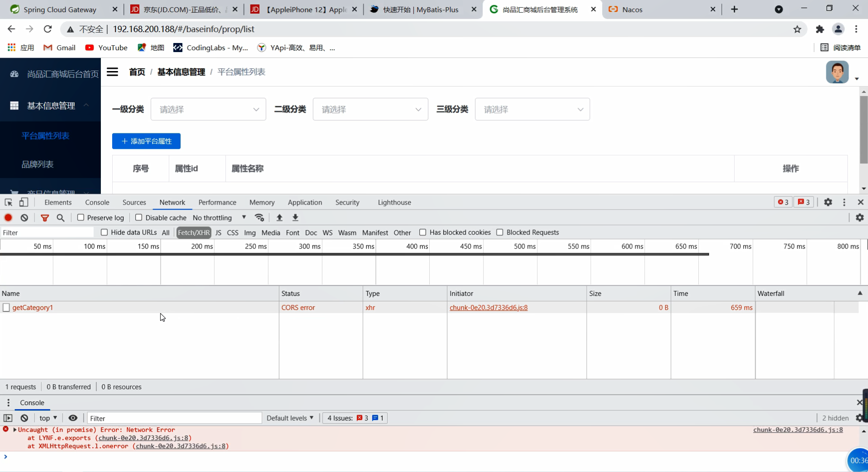This screenshot has height=472, width=868.
Task: Open network conditions wifi icon
Action: (260, 218)
